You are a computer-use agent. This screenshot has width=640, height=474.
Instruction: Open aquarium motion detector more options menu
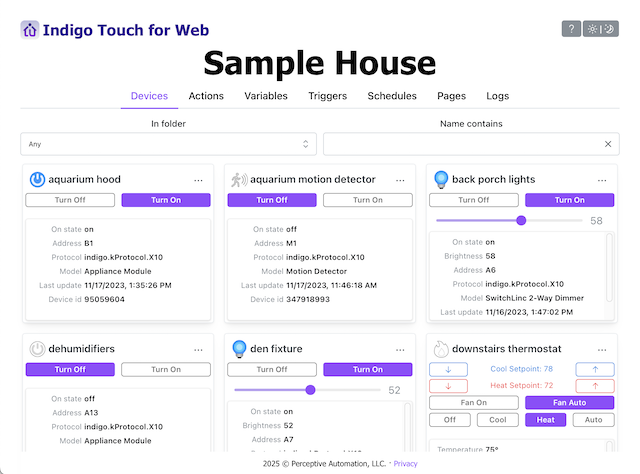pyautogui.click(x=400, y=180)
